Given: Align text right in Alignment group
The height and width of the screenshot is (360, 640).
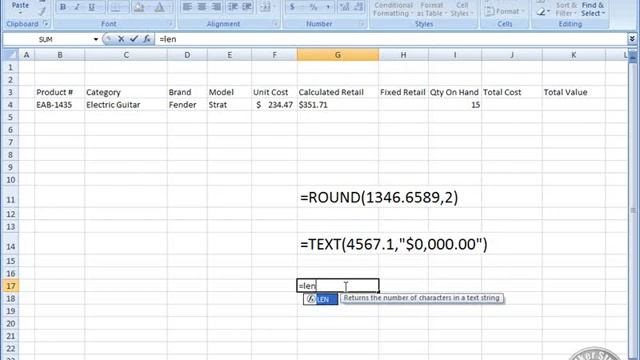Looking at the screenshot, I should tap(216, 7).
